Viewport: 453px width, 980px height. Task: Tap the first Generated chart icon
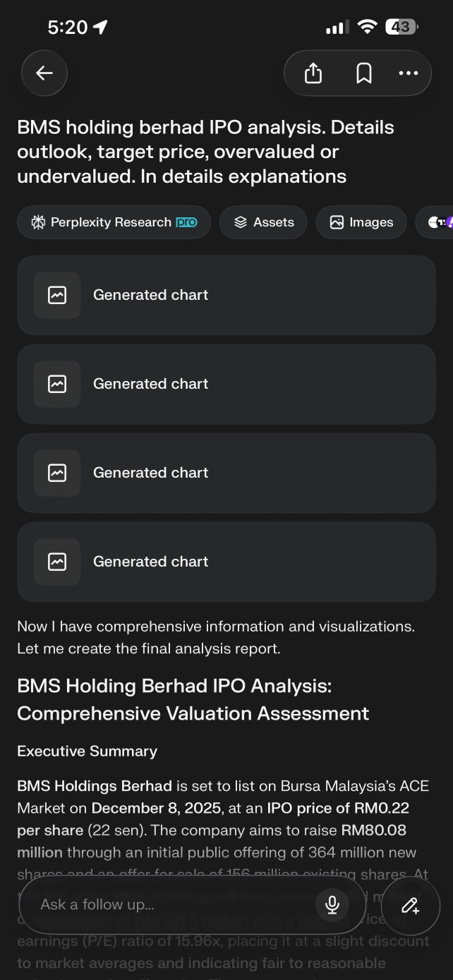click(x=57, y=295)
